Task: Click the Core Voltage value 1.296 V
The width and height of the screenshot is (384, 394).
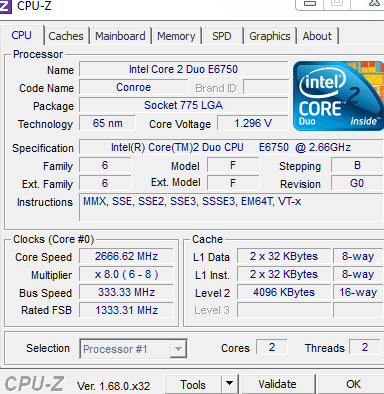Action: pos(253,123)
